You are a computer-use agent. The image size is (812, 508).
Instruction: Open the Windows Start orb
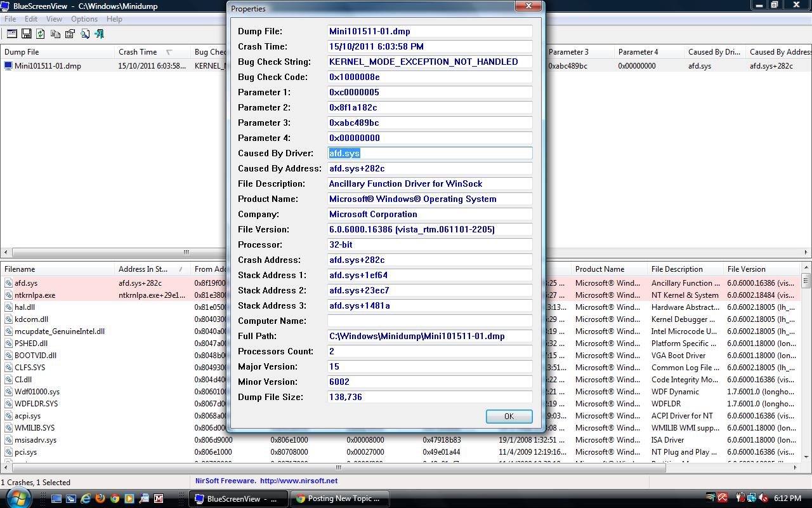coord(18,498)
